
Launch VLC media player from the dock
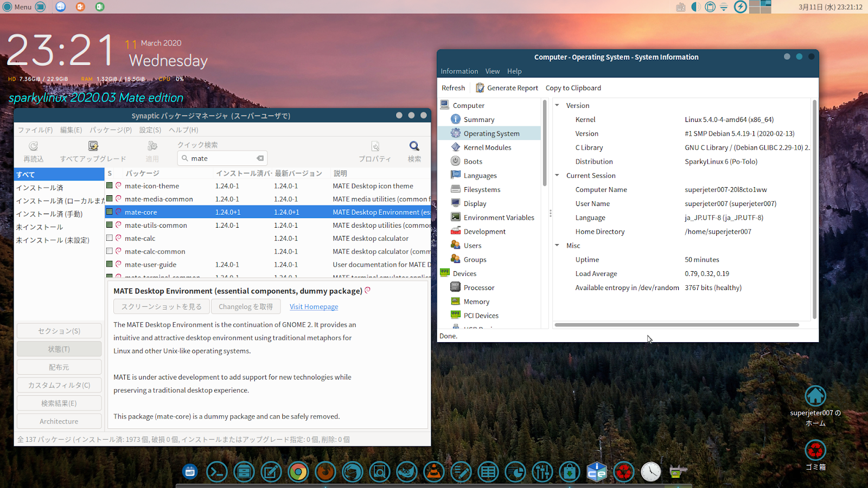click(x=433, y=472)
